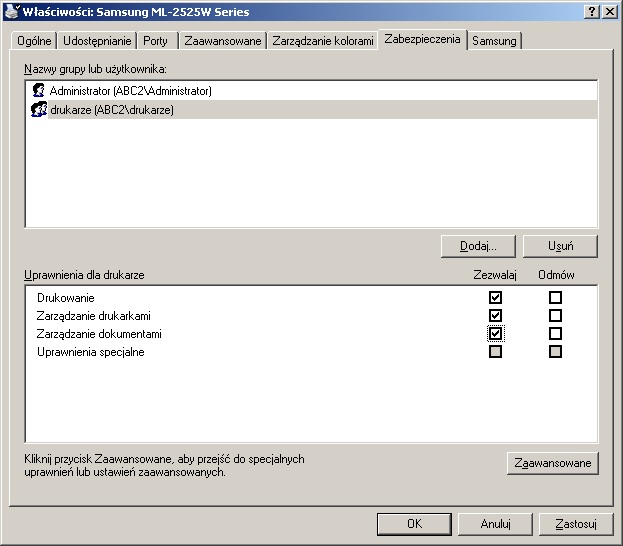Click the Dodaj... button
Viewport: 623px width, 546px height.
tap(478, 246)
